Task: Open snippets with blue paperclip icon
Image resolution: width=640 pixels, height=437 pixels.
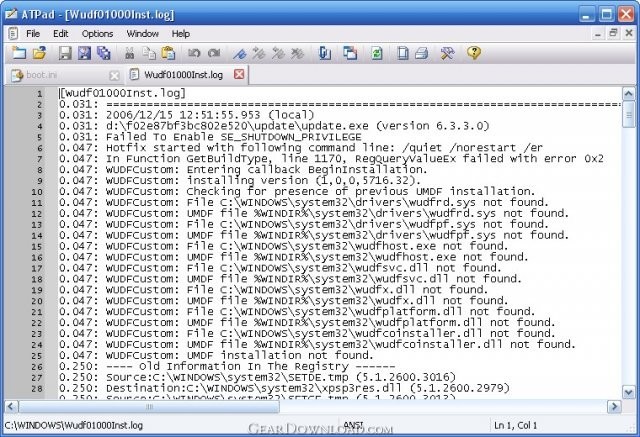Action: (x=324, y=53)
